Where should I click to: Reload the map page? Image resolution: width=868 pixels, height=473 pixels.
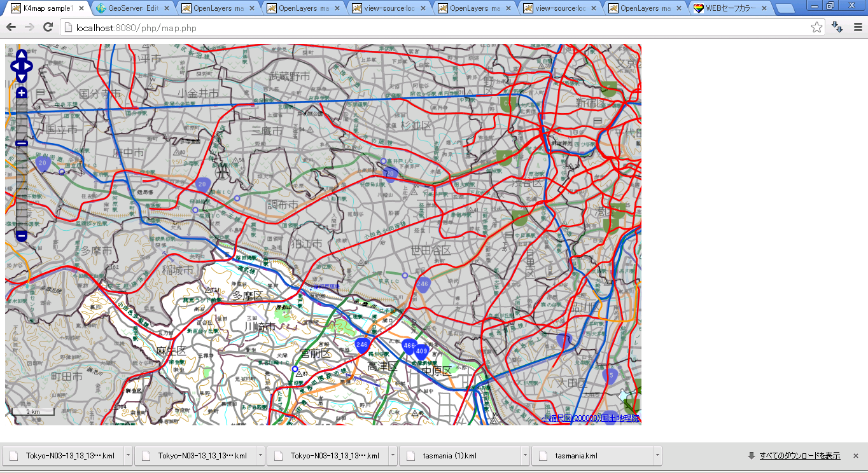(x=48, y=27)
